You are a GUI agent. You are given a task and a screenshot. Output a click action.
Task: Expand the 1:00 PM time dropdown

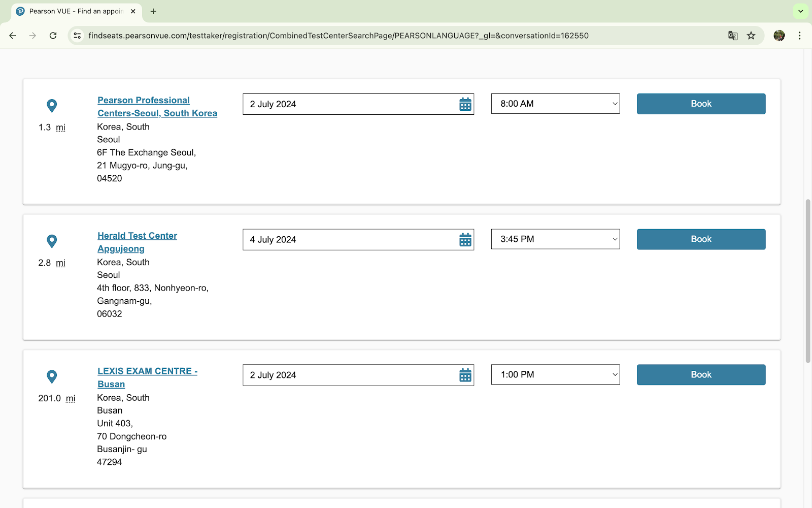coord(556,374)
